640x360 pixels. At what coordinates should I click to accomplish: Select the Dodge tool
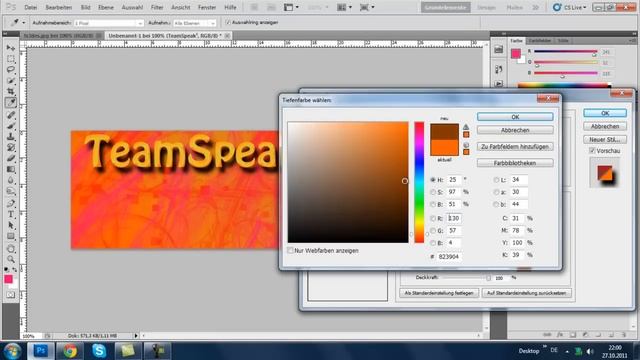point(11,191)
